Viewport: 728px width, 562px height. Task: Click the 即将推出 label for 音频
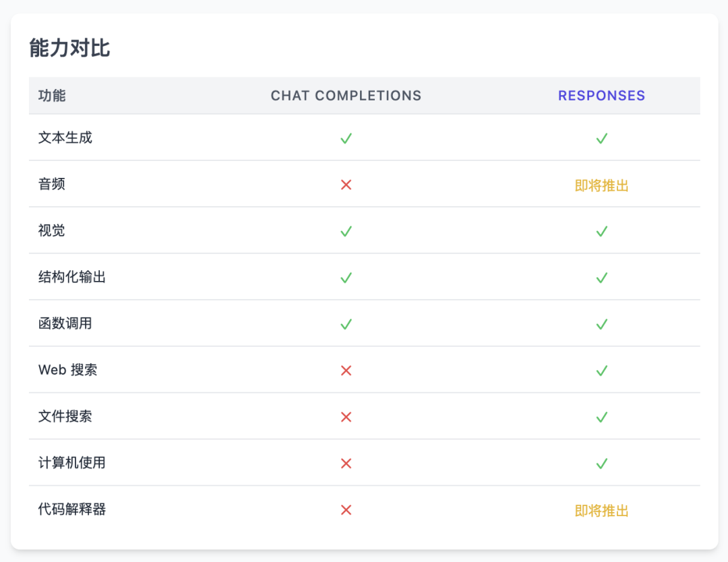601,185
